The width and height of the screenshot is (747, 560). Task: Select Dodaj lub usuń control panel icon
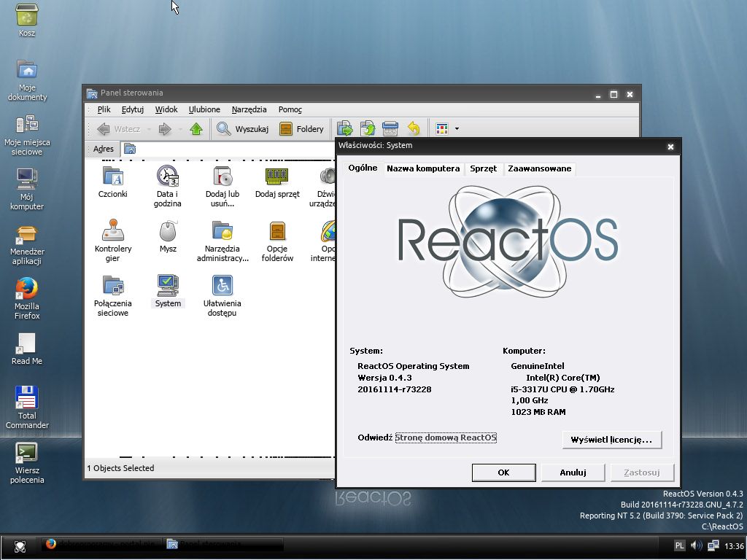(222, 186)
